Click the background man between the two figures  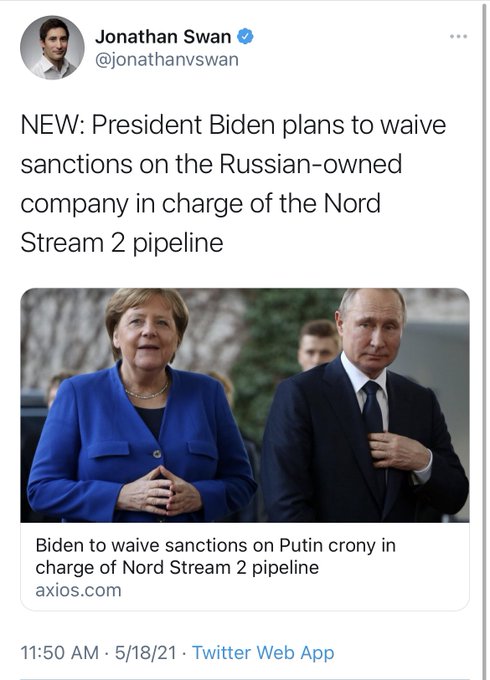tap(318, 345)
